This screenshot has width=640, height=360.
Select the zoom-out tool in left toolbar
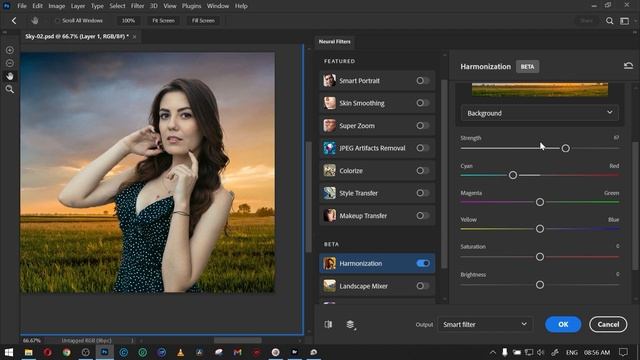click(10, 63)
